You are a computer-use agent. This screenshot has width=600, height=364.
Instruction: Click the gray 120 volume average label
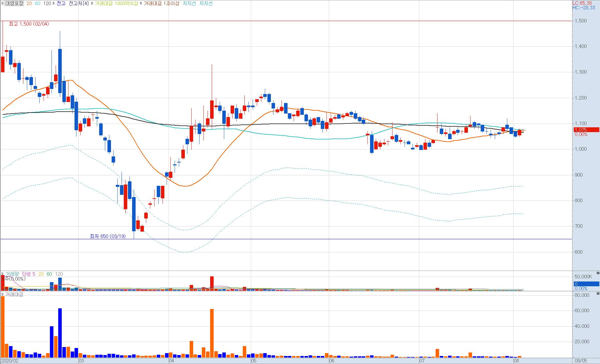(59, 274)
